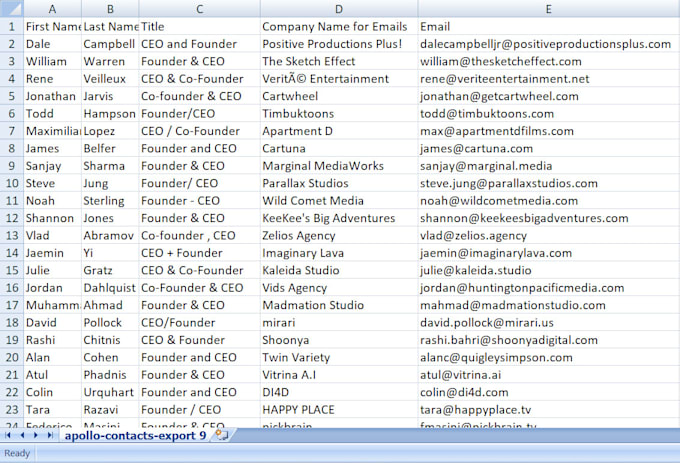
Task: Select 'Timbuktoons' company cell
Action: (339, 114)
